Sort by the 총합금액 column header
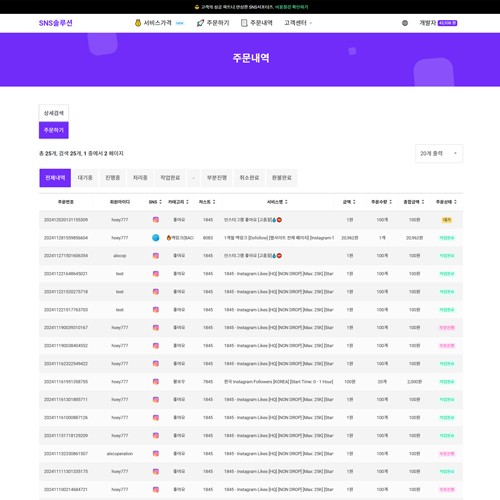This screenshot has height=500, width=500. pyautogui.click(x=414, y=202)
